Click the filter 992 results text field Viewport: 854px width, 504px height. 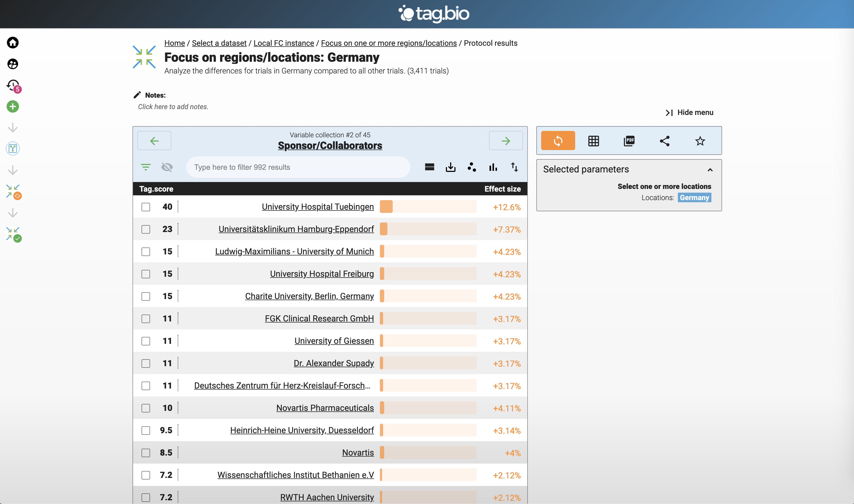[298, 167]
